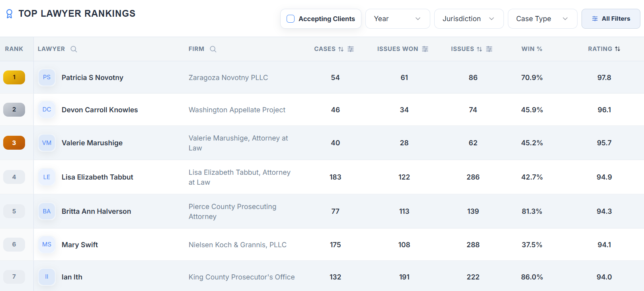
Task: Sort by Issues using the arrows icon
Action: [479, 49]
